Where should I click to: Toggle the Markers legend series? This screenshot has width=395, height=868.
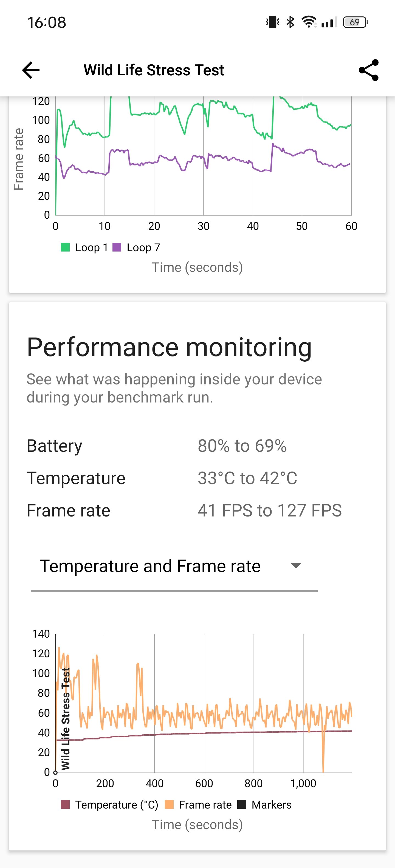pos(264,805)
